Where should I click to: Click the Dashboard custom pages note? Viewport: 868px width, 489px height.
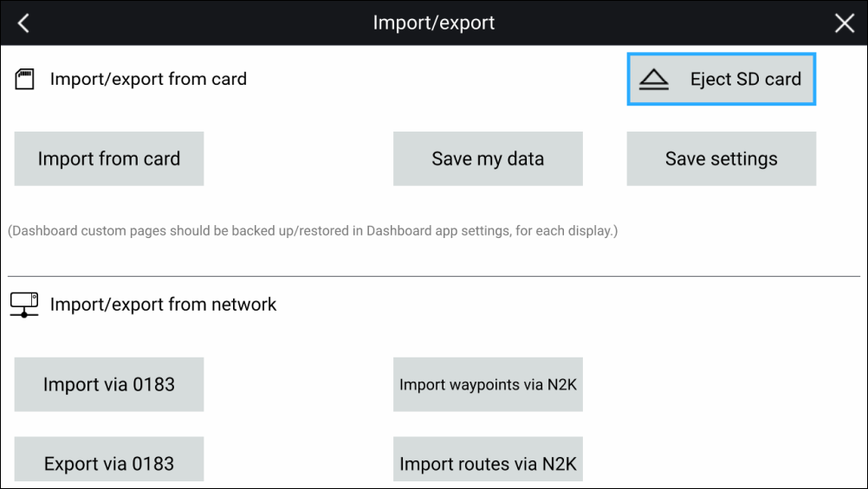[x=313, y=232]
